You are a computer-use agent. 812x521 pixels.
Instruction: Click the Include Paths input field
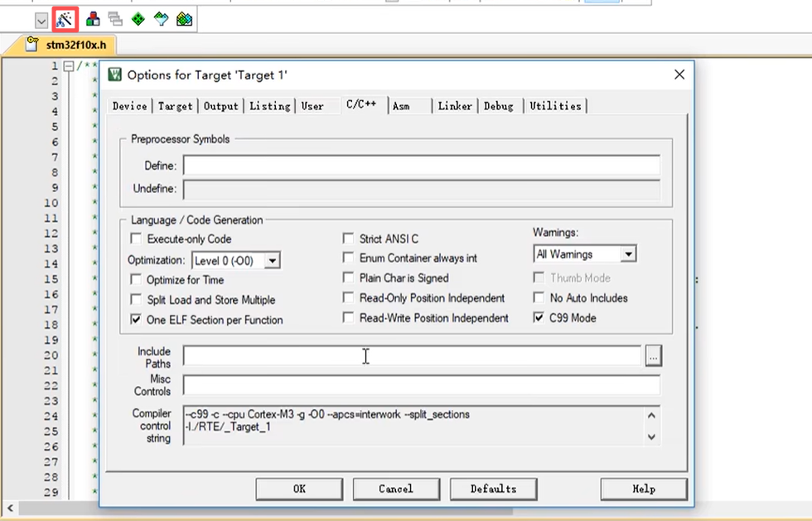[x=413, y=356]
